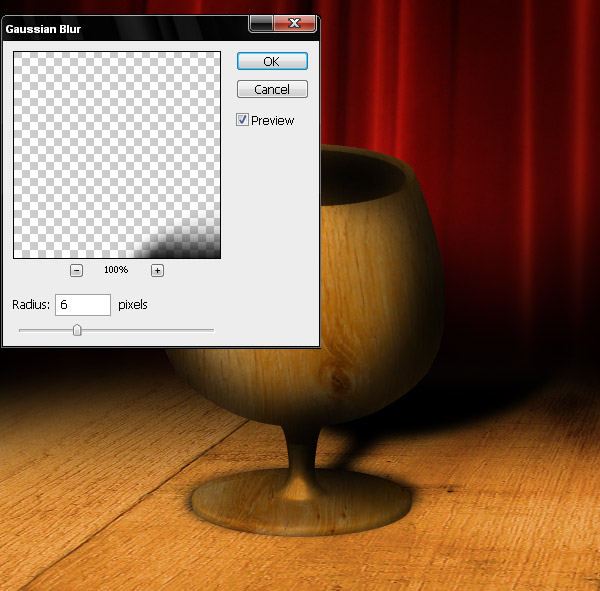600x591 pixels.
Task: Click the Radius value field
Action: pos(83,305)
